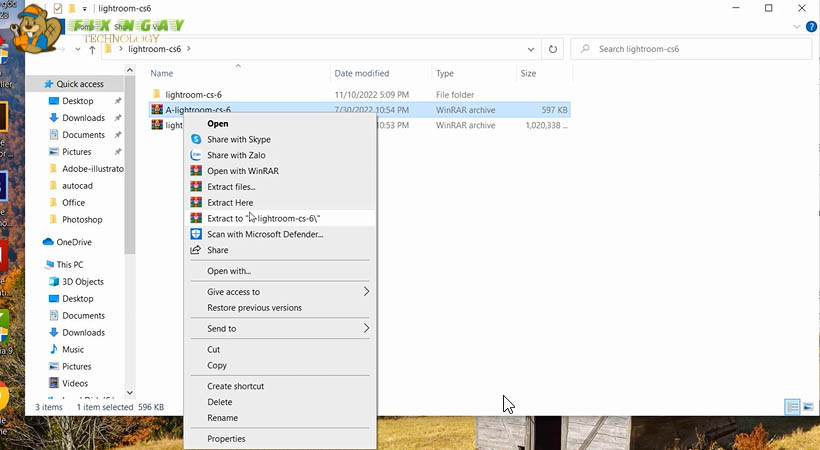Open the Quick Access Toolbar dropdown
Viewport: 820px width, 450px height.
(x=84, y=8)
